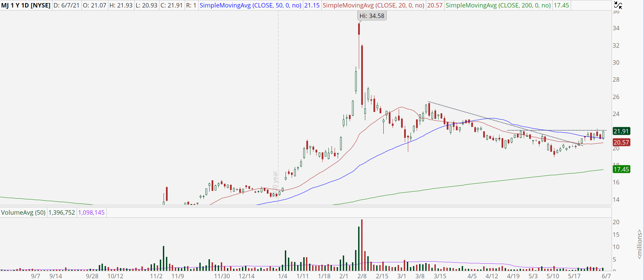Click the 32 price axis label
This screenshot has width=644, height=280.
616,45
